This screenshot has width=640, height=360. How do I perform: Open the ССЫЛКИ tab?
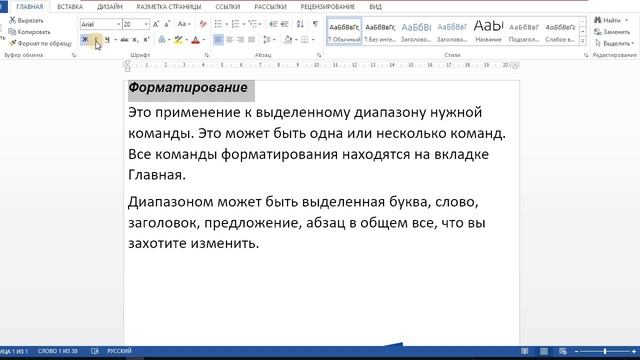pos(227,7)
